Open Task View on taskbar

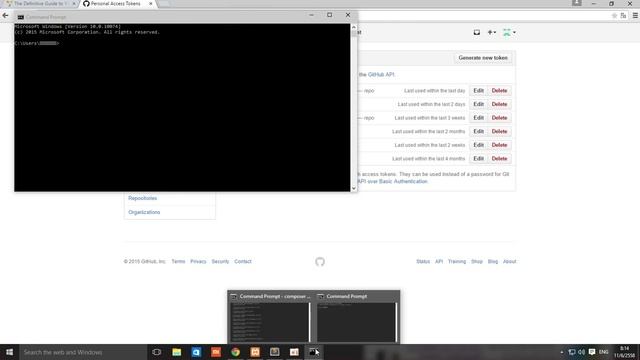pyautogui.click(x=157, y=352)
